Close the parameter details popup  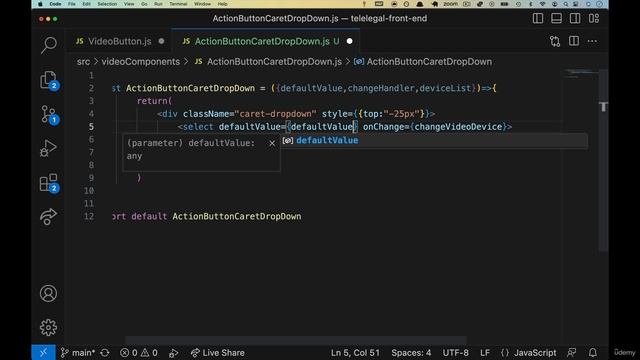pos(272,143)
